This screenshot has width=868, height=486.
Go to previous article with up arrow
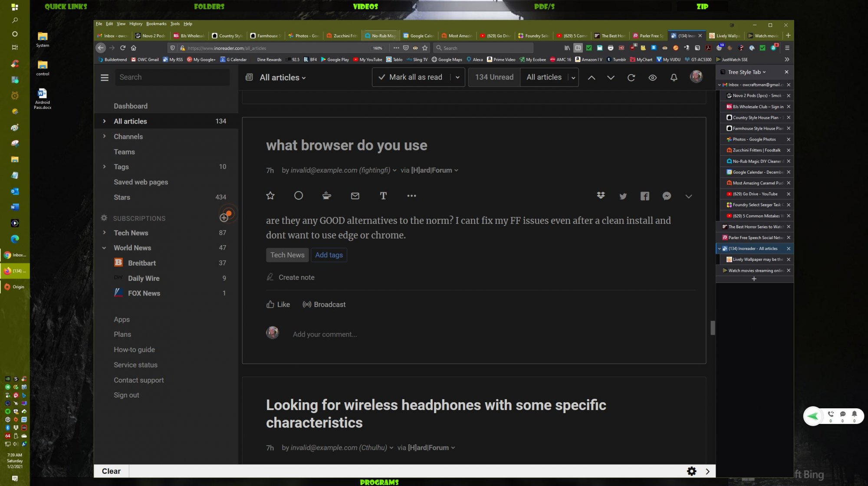coord(592,78)
